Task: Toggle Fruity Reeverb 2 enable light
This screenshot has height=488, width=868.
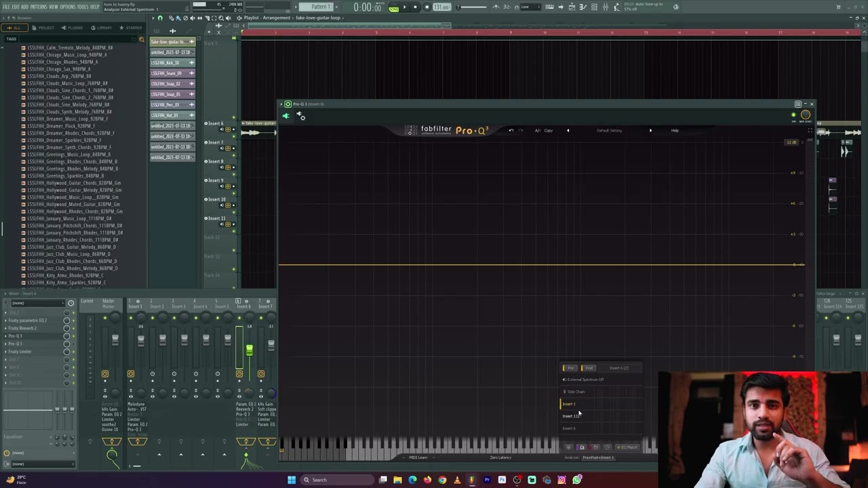Action: pyautogui.click(x=73, y=328)
